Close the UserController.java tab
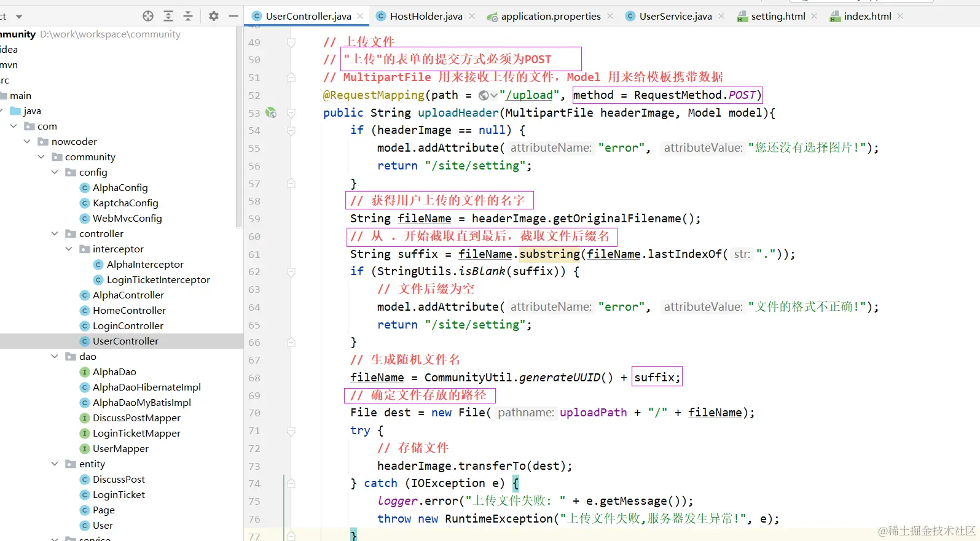This screenshot has width=980, height=541. [360, 16]
